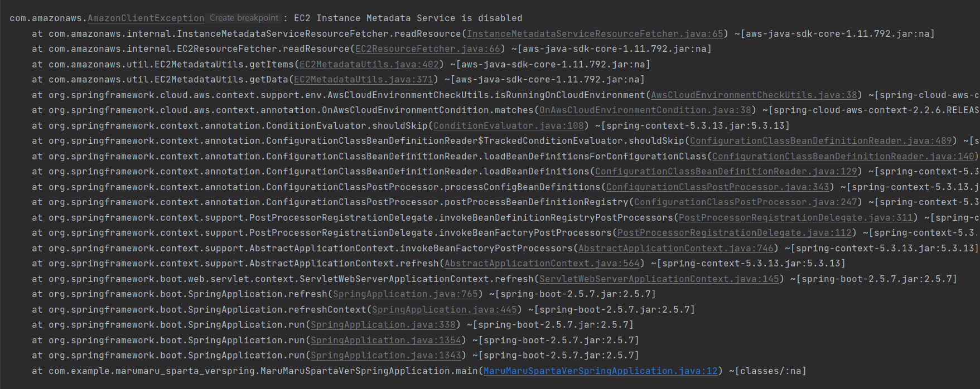Viewport: 980px width, 389px height.
Task: Open ConfigurationClassBeanDefinitionReader.java:489 link
Action: point(821,141)
